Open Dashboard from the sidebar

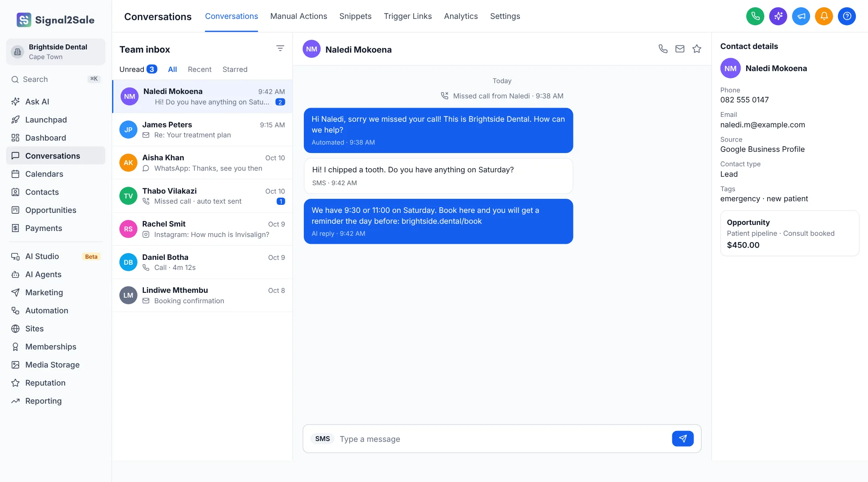55,138
